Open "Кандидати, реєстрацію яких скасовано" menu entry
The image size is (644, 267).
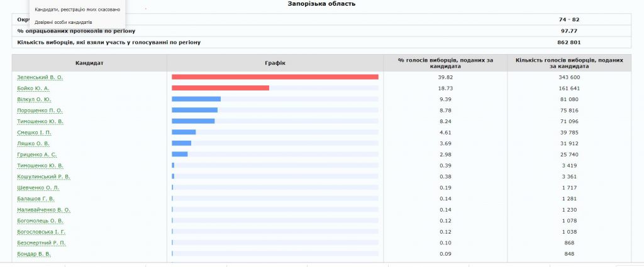point(77,9)
